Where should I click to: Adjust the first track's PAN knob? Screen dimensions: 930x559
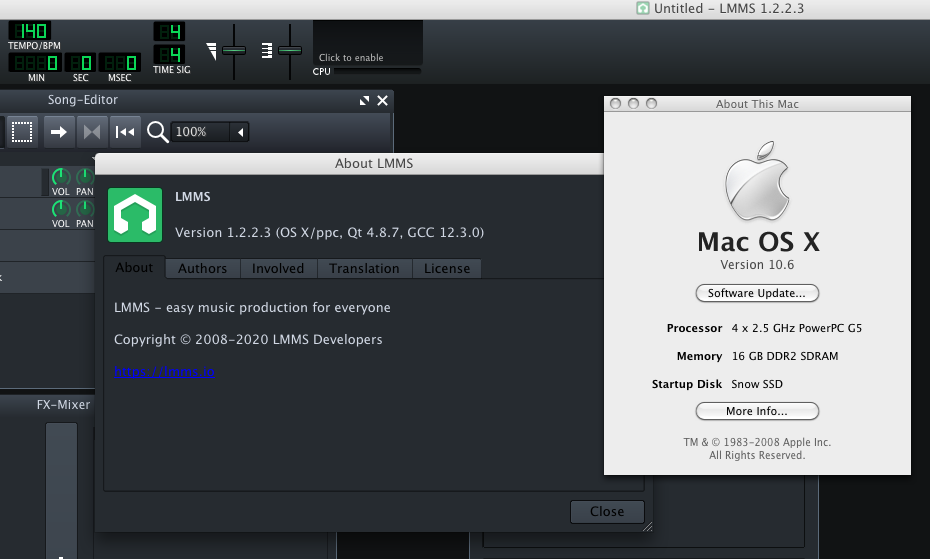point(85,177)
